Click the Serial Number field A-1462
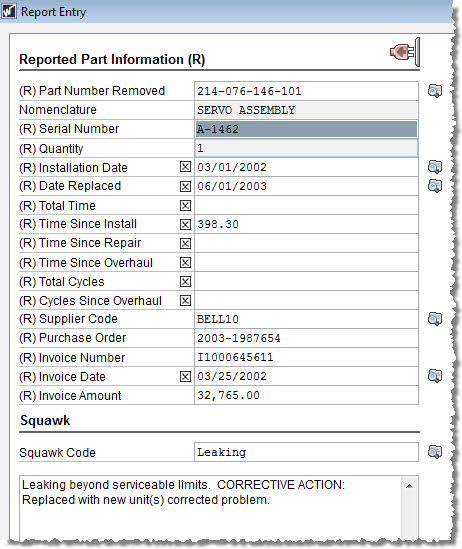 (306, 129)
